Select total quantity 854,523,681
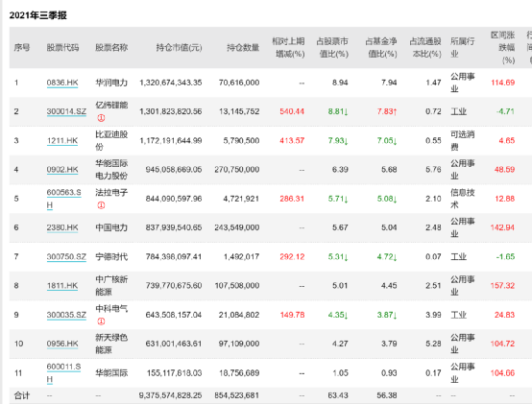Screen dimensions: 532x404 pos(237,395)
